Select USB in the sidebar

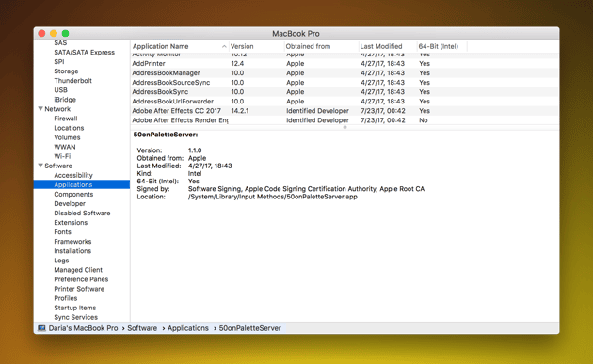pos(60,90)
